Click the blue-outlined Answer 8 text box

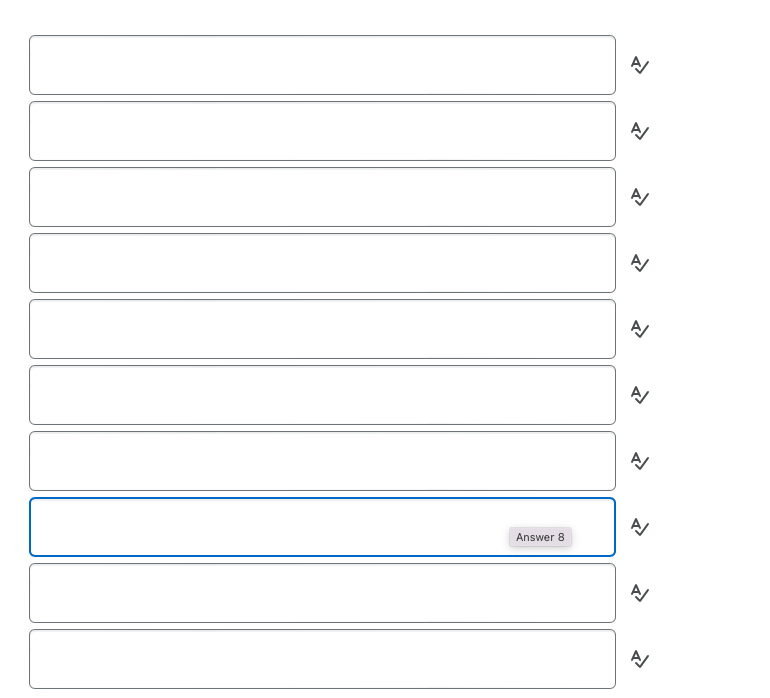(322, 527)
